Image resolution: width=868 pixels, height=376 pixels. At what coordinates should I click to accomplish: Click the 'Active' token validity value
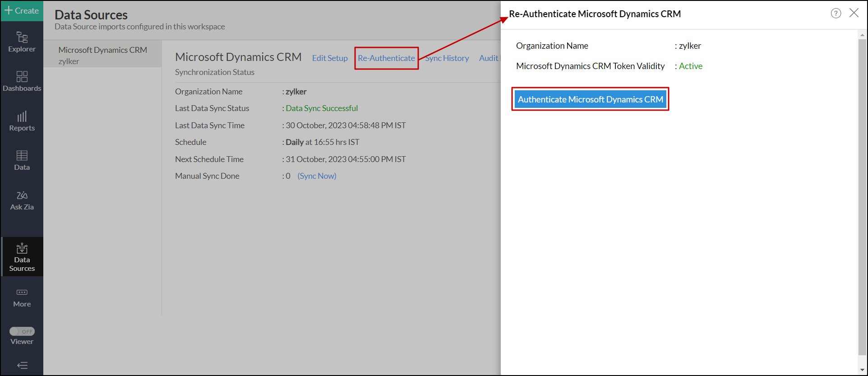click(x=691, y=66)
